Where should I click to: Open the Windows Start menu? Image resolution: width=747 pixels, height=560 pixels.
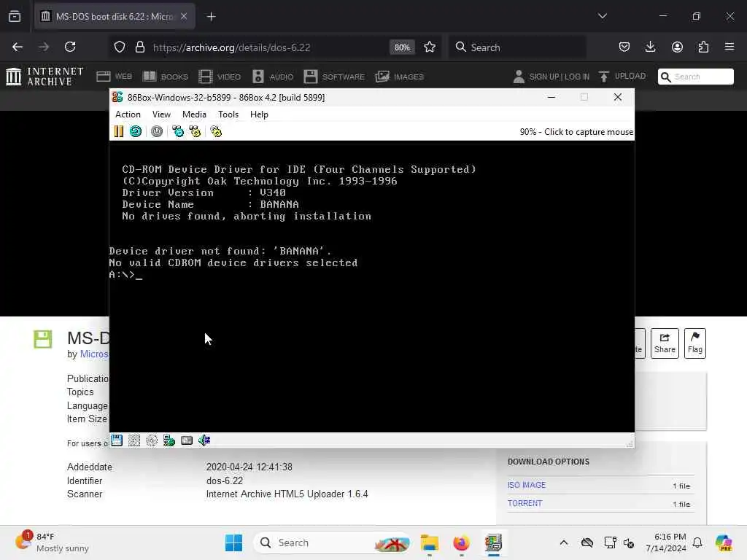pyautogui.click(x=233, y=542)
